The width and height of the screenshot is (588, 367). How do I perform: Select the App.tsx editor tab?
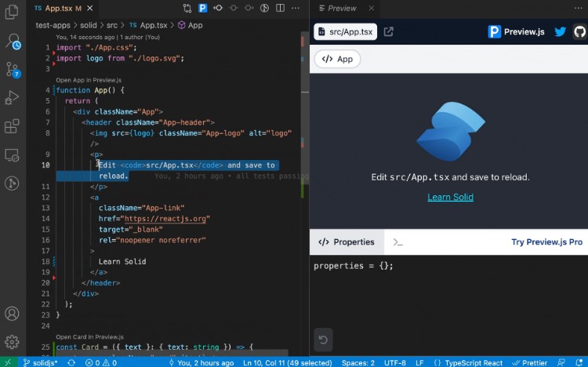[x=63, y=9]
